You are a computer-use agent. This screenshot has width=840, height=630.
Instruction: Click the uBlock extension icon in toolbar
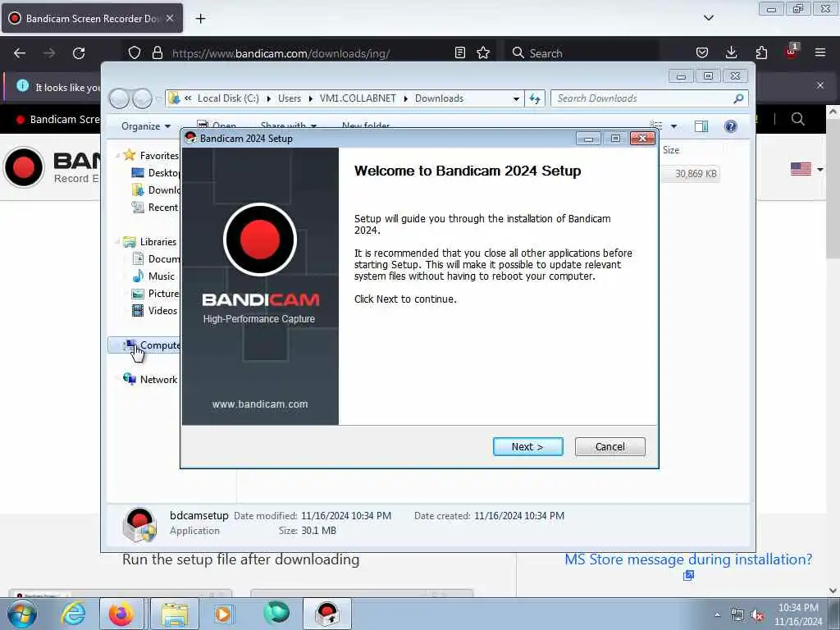point(792,52)
